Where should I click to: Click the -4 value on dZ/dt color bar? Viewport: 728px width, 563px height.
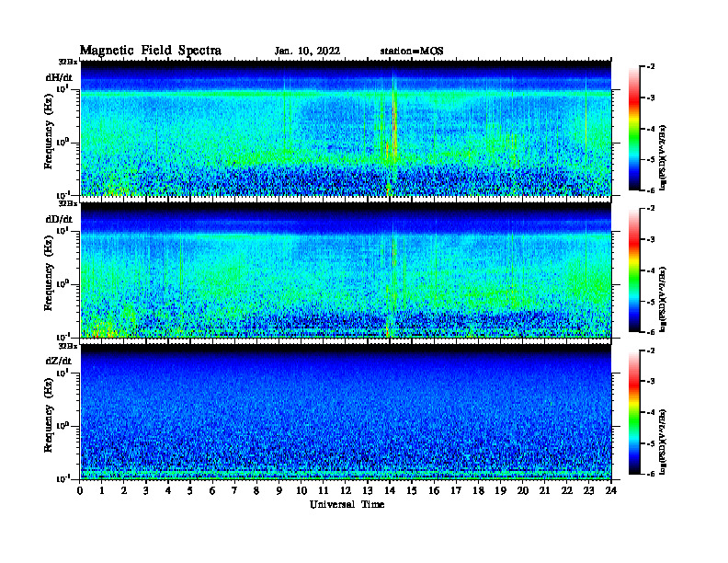[x=651, y=412]
